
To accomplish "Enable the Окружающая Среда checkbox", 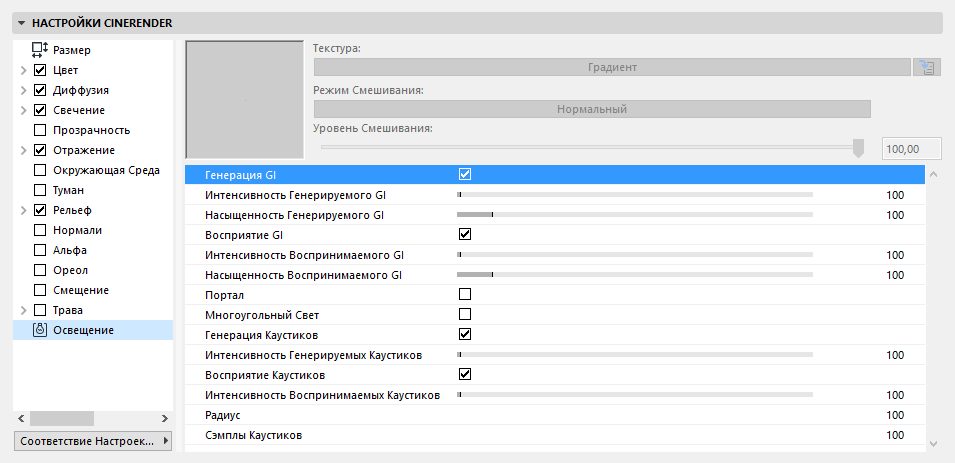I will (40, 170).
